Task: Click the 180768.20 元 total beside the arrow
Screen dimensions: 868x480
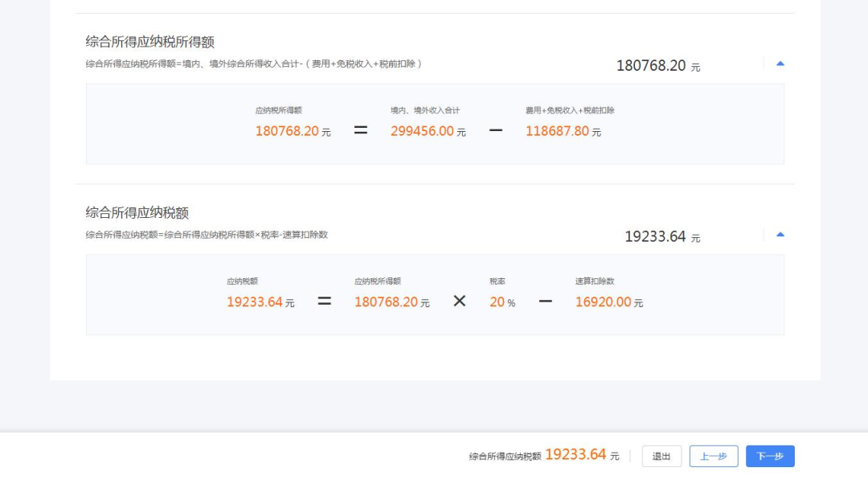Action: tap(658, 65)
